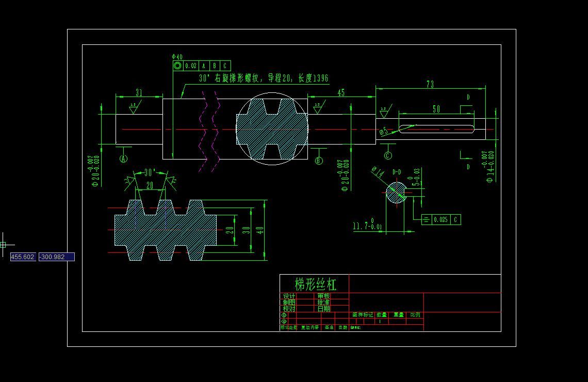
Task: Click the 设计 cell in title block
Action: [x=289, y=297]
